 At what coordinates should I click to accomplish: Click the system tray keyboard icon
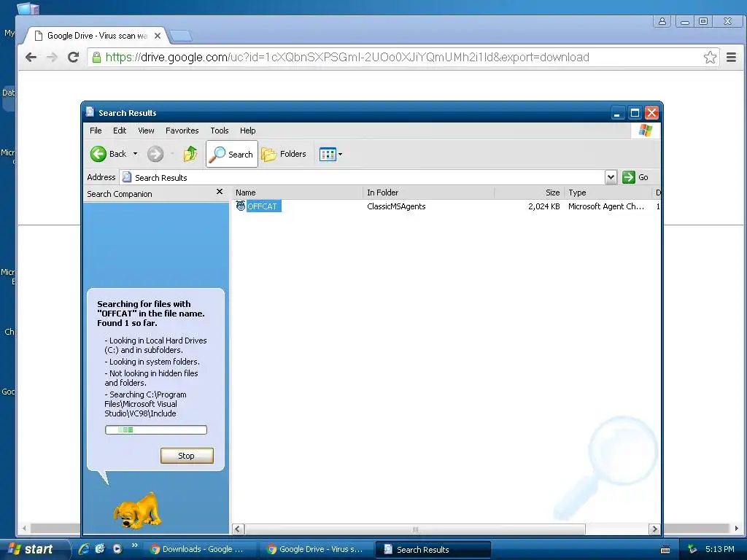(665, 550)
